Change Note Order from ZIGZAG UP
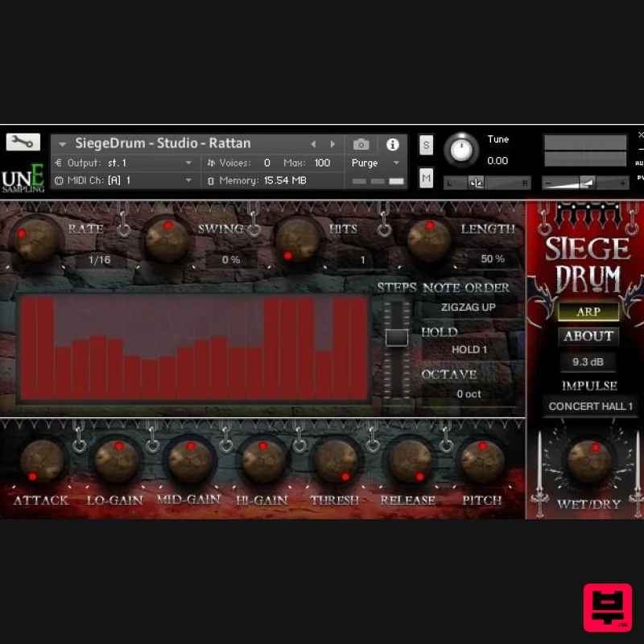644x644 pixels. tap(468, 308)
